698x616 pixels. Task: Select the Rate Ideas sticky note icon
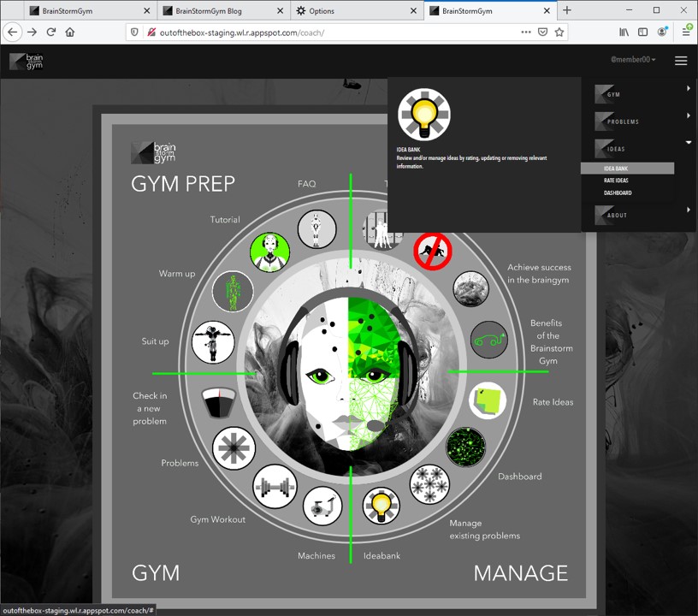[x=488, y=400]
